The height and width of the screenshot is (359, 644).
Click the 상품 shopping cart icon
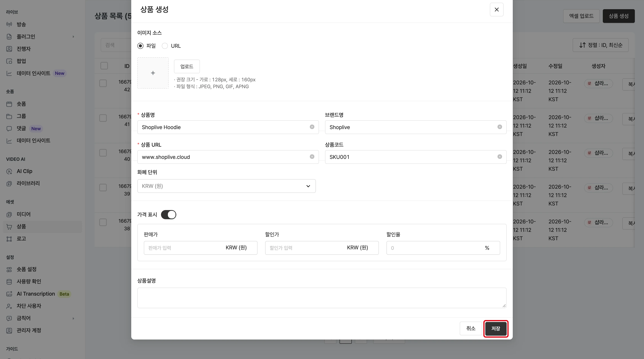coord(9,226)
